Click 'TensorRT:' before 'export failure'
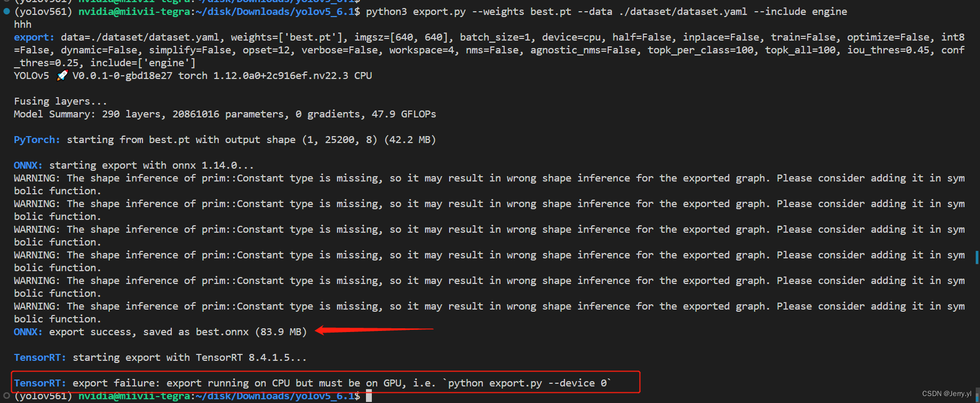Screen dimensions: 980x403 click(x=40, y=383)
